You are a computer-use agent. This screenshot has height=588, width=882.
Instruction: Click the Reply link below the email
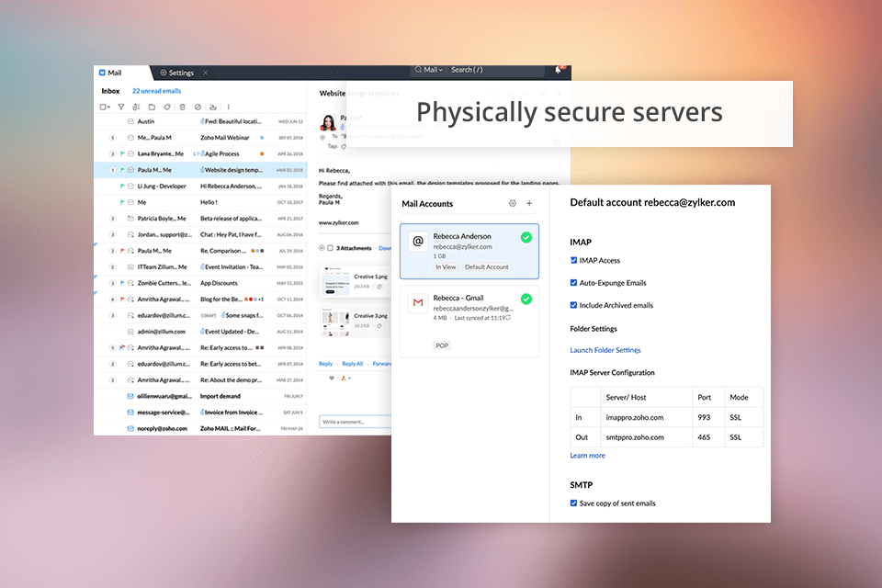325,364
